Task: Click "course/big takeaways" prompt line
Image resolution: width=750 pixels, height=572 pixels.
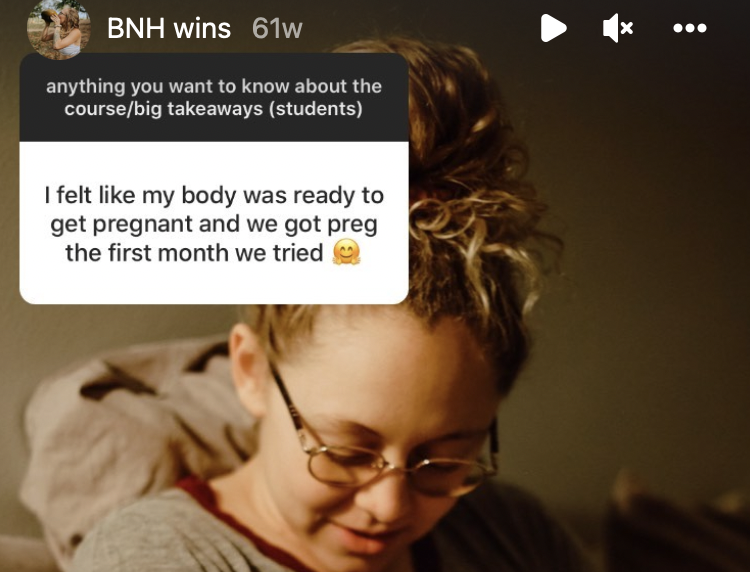Action: pos(164,109)
